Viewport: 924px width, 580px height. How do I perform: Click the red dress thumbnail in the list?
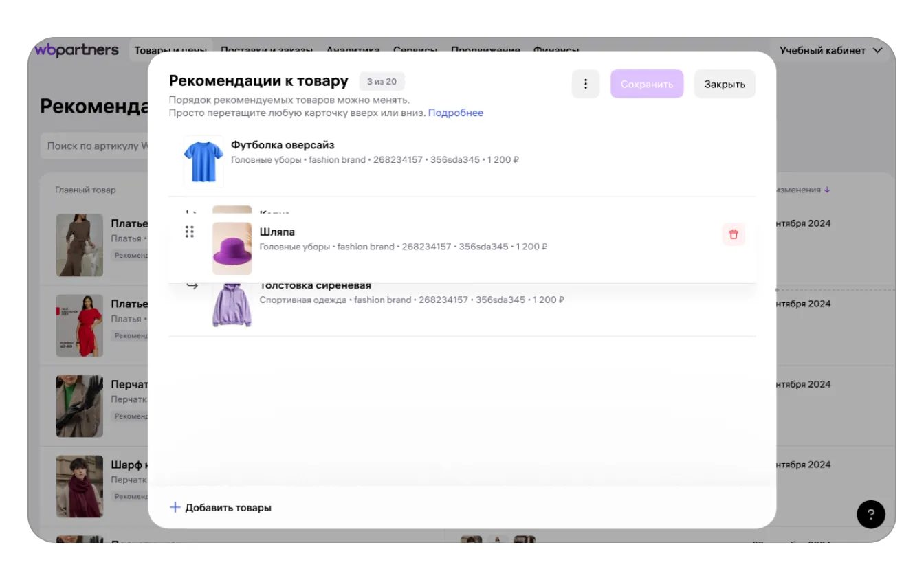80,326
